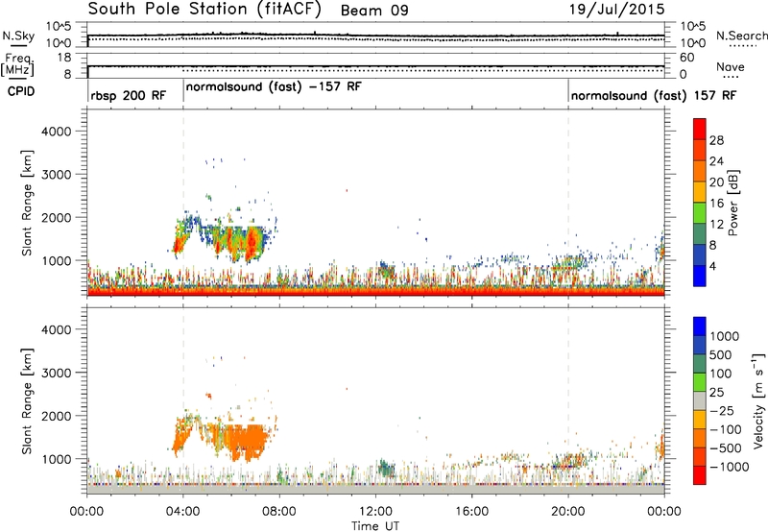Click the Power [dB] colorbar title

click(733, 203)
